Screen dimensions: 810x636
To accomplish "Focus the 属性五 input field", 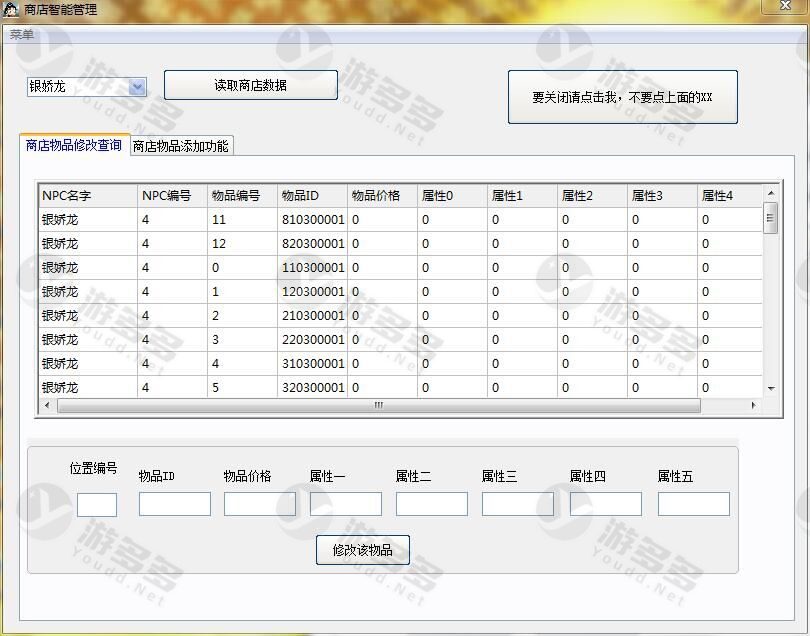I will 694,504.
